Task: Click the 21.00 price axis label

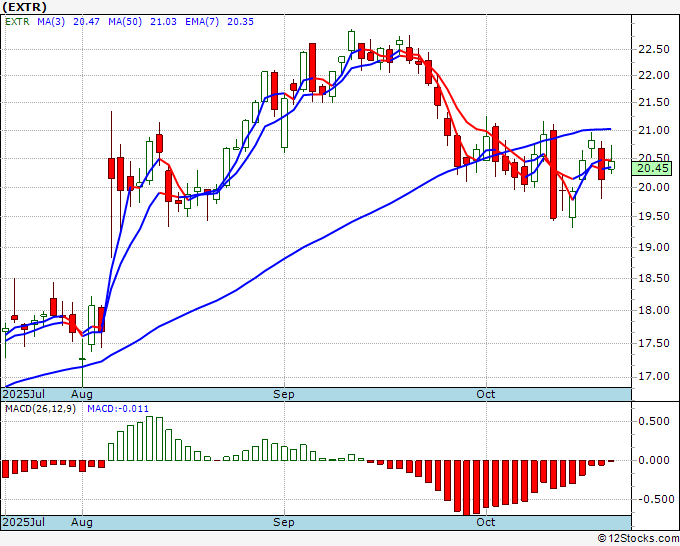Action: [x=654, y=130]
